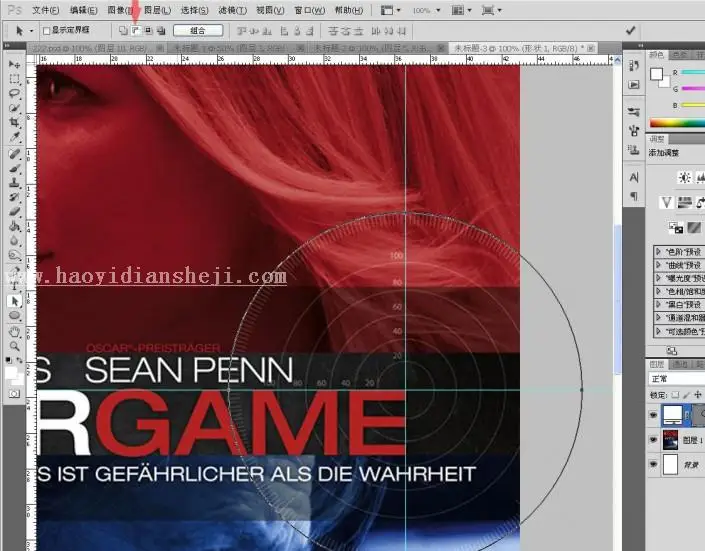This screenshot has width=705, height=551.
Task: Open the 窗口(W) menu
Action: click(x=309, y=10)
